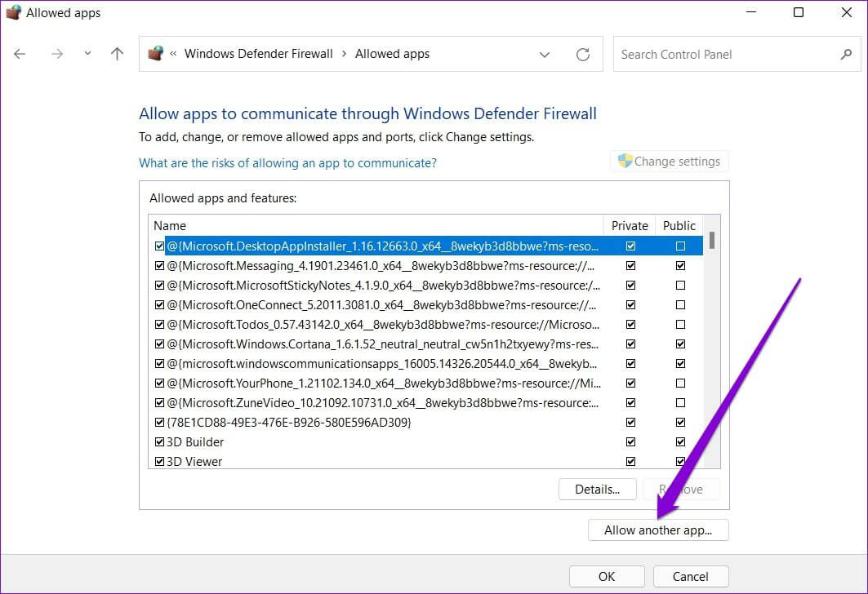Uncheck the 3D Builder entry checkbox
The height and width of the screenshot is (594, 868).
159,442
